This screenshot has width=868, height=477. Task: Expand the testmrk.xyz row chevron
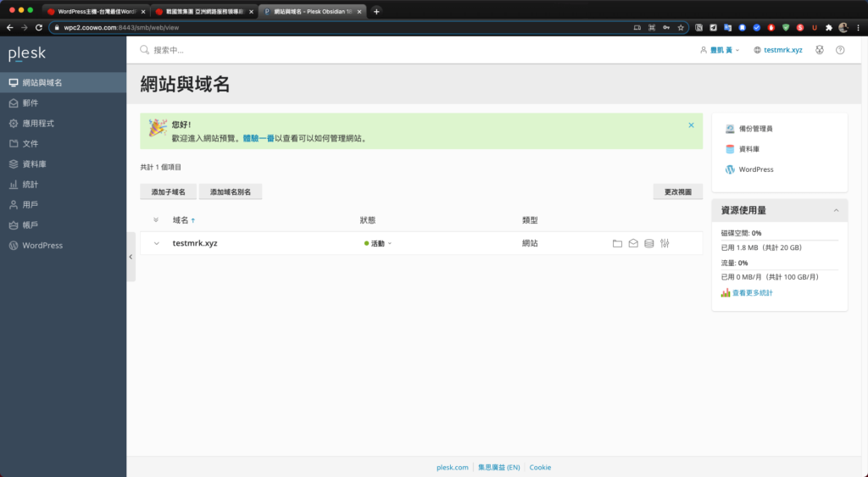click(x=157, y=243)
